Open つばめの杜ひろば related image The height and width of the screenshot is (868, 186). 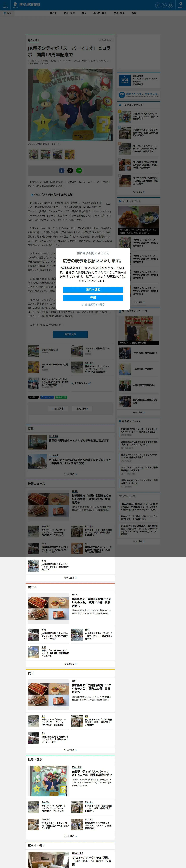coord(33,351)
